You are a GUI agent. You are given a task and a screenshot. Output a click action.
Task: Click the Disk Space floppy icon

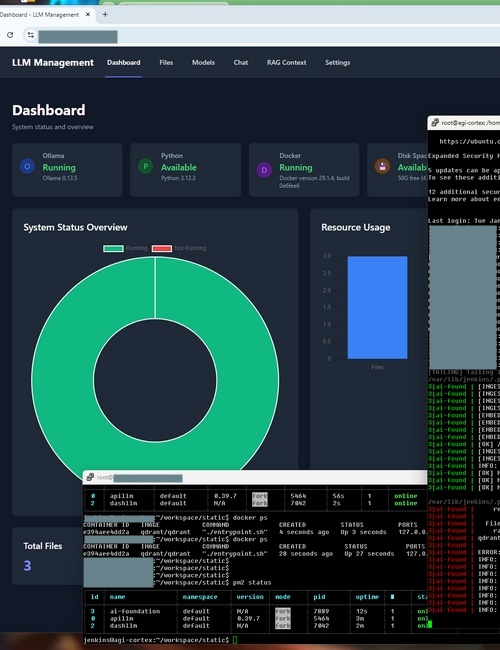coord(382,166)
